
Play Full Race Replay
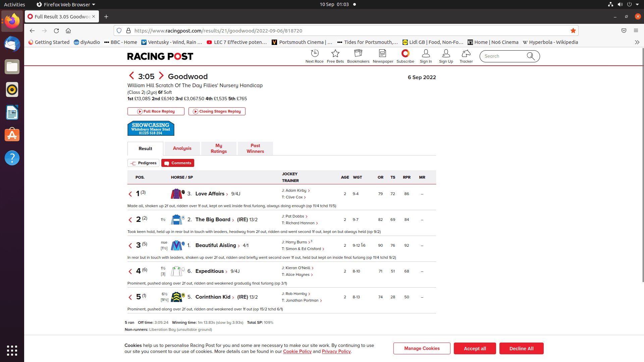[x=156, y=111]
